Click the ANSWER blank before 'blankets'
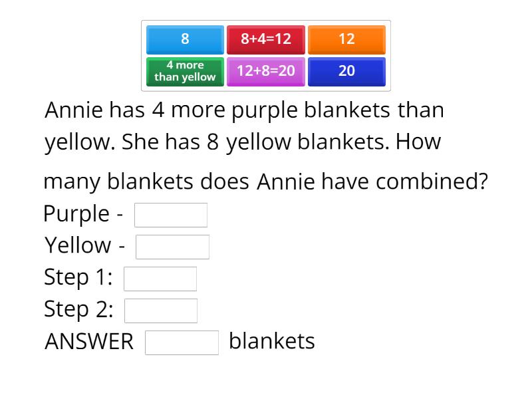The width and height of the screenshot is (532, 399). click(182, 342)
